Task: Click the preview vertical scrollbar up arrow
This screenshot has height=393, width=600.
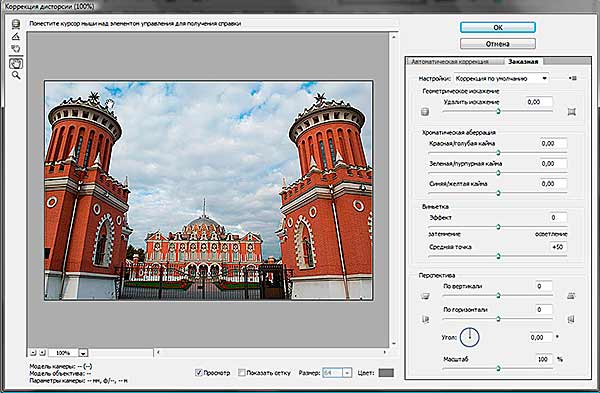Action: click(x=394, y=37)
